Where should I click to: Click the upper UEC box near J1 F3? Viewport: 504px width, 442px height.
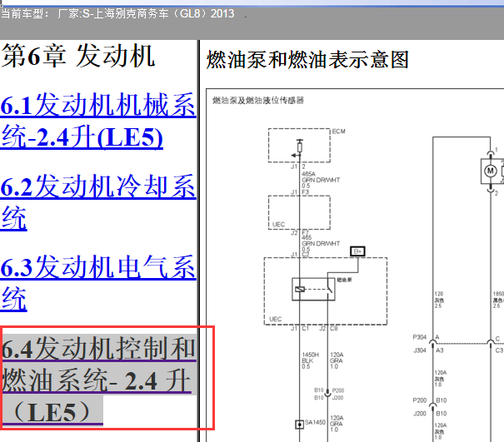coord(299,212)
